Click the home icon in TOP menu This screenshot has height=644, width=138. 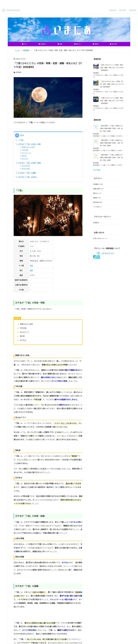click(23, 44)
